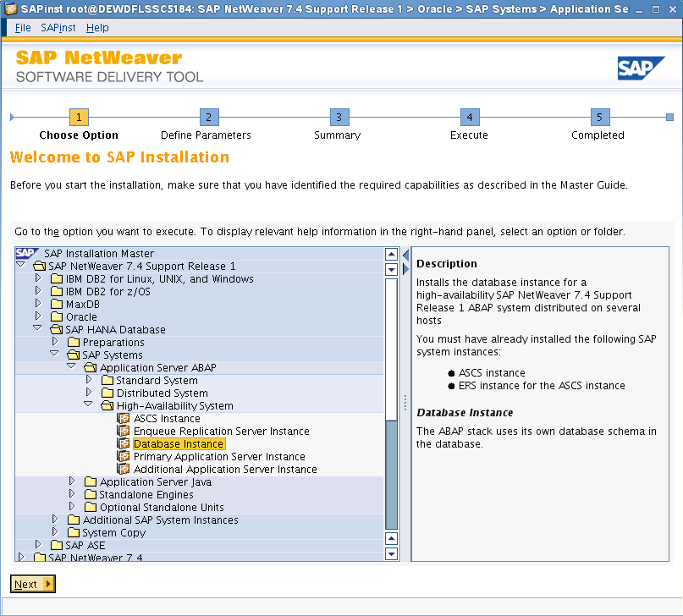Click the Primary Application Server Instance icon
The width and height of the screenshot is (683, 616).
[124, 456]
